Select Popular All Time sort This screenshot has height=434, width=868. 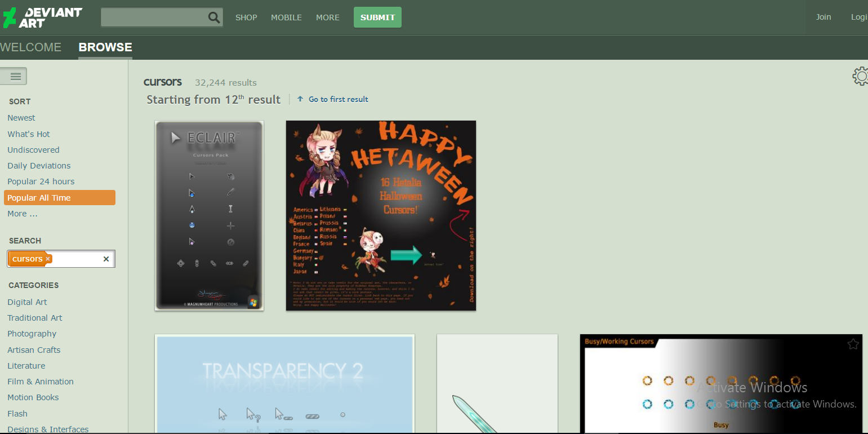(x=60, y=198)
